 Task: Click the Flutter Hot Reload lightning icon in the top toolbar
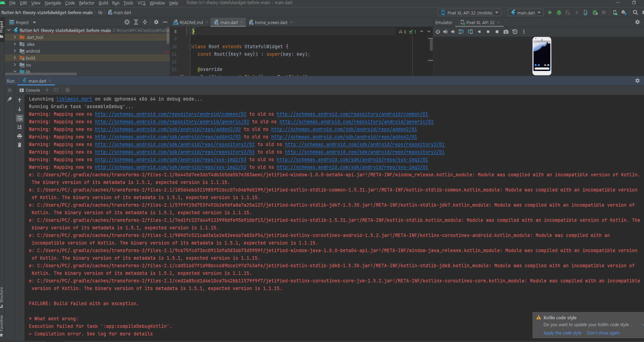click(577, 12)
